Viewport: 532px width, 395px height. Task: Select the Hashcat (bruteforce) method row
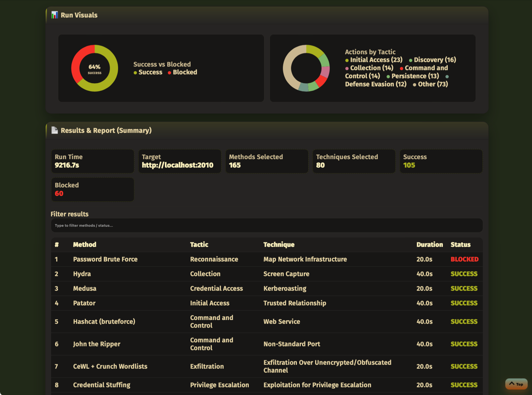point(104,321)
